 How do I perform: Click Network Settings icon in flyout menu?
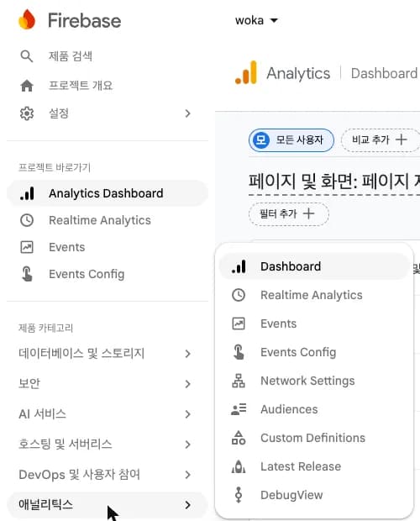click(x=239, y=381)
